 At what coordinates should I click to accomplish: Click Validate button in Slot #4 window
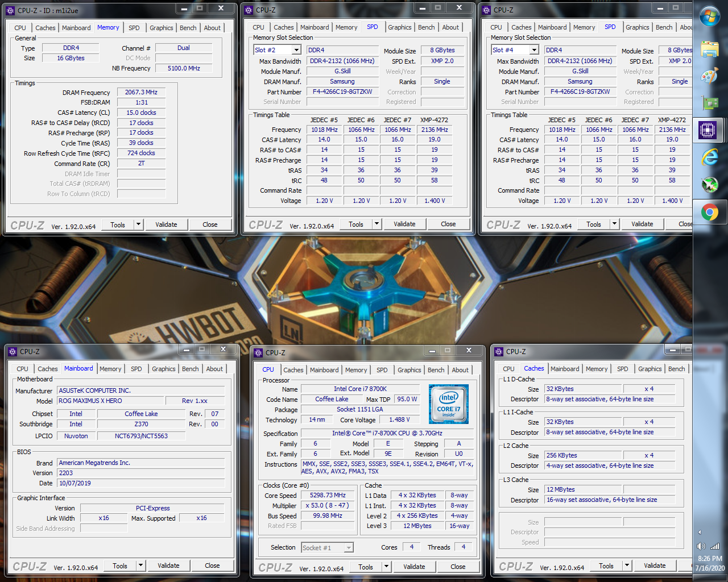(x=642, y=224)
